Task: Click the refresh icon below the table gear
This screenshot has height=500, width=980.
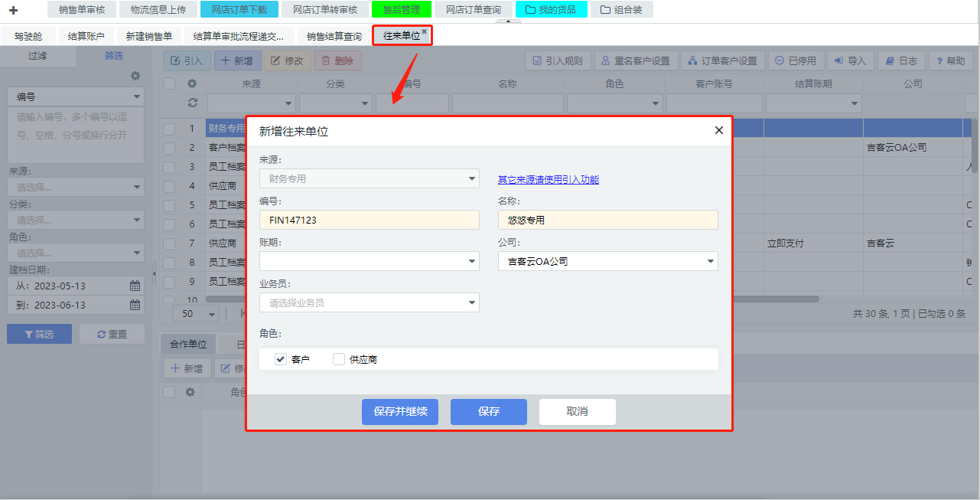Action: tap(192, 103)
